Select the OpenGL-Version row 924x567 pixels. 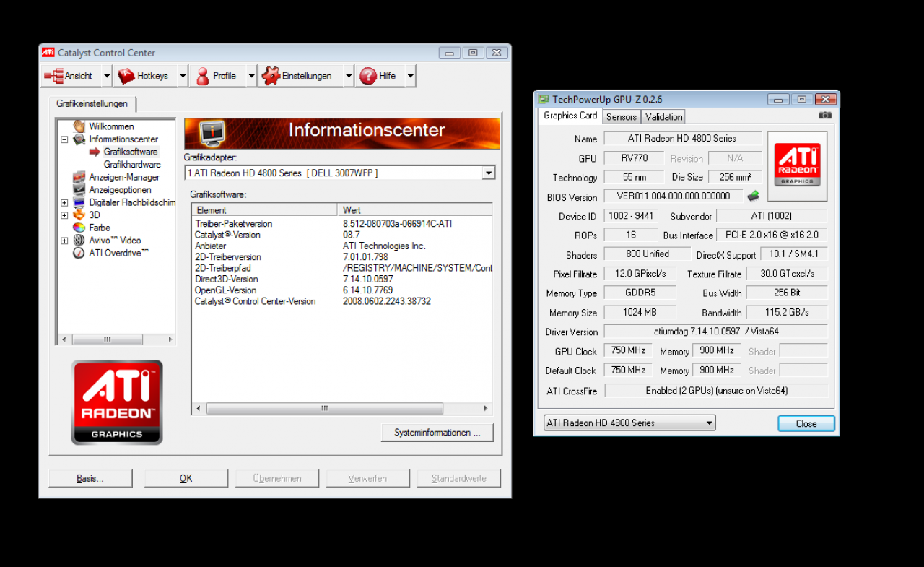point(342,290)
